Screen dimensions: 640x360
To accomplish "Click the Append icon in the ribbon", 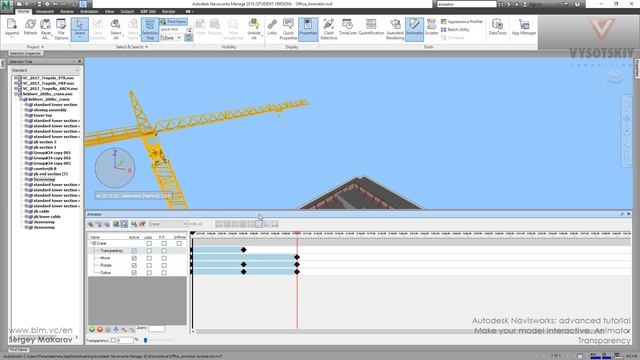I will tap(11, 28).
